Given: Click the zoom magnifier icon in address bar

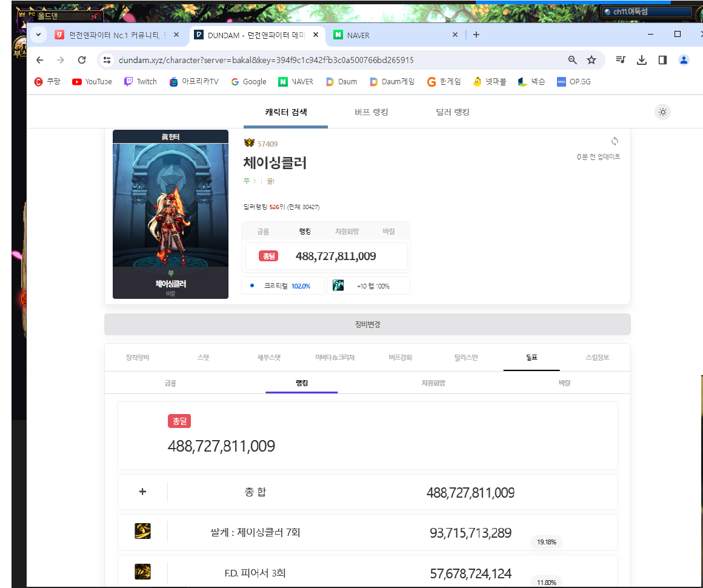Looking at the screenshot, I should [572, 60].
